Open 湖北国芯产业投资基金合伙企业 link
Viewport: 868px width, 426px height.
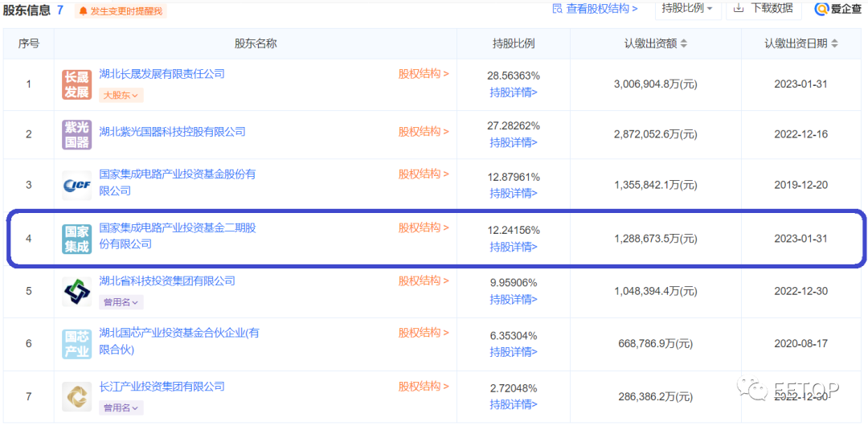[178, 342]
